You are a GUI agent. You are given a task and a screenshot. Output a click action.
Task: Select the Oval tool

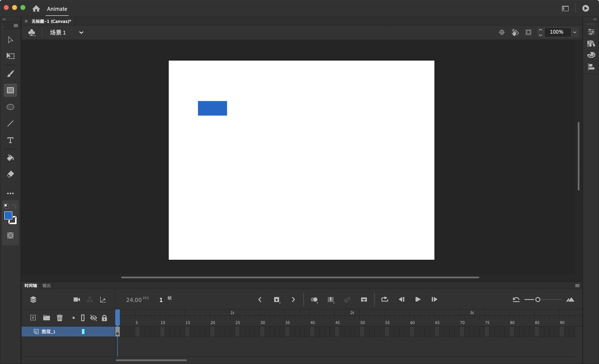pos(10,107)
